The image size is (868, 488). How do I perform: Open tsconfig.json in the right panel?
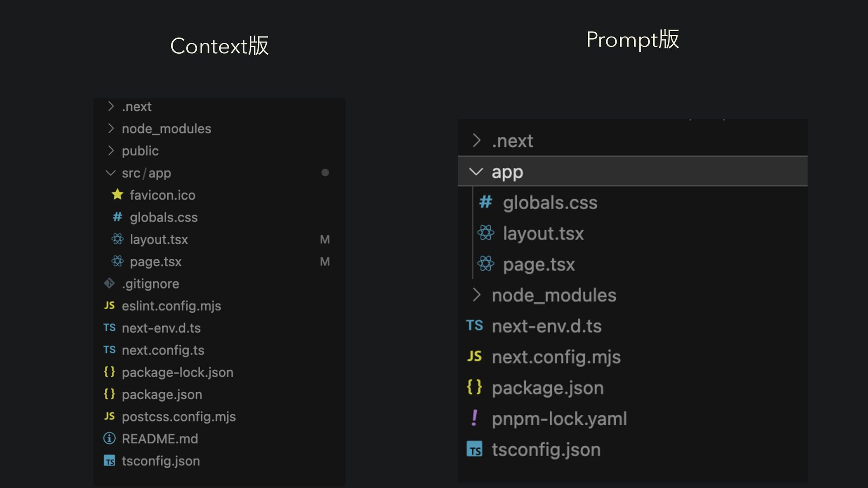coord(546,450)
